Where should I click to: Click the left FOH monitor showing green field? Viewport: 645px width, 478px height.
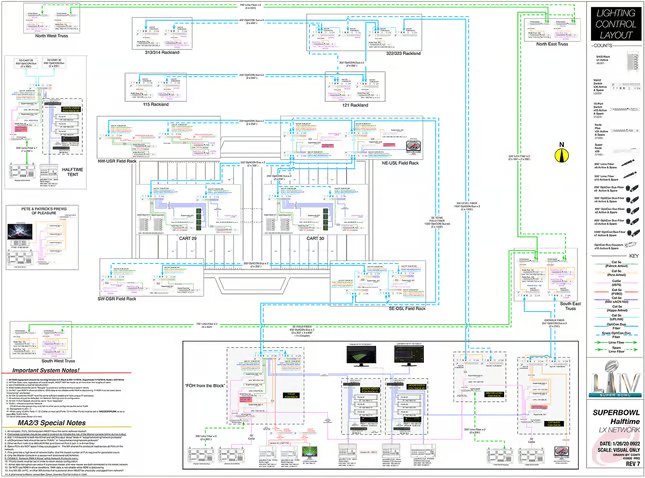click(361, 356)
